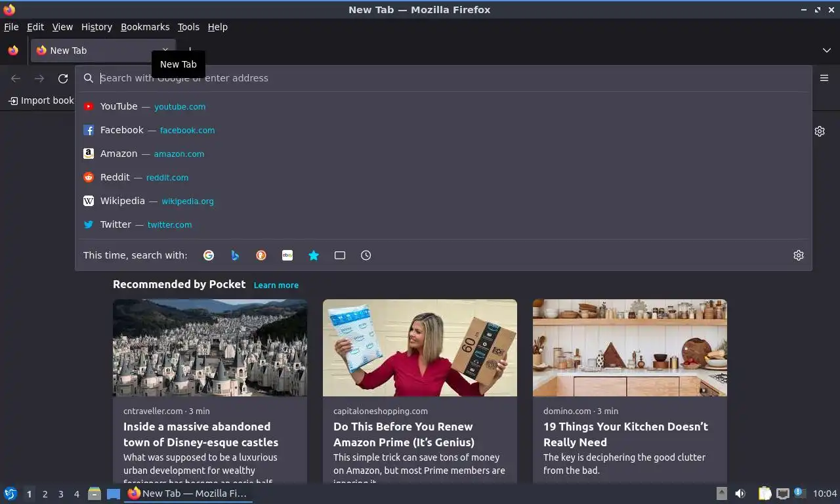
Task: Reload the current page
Action: 63,78
